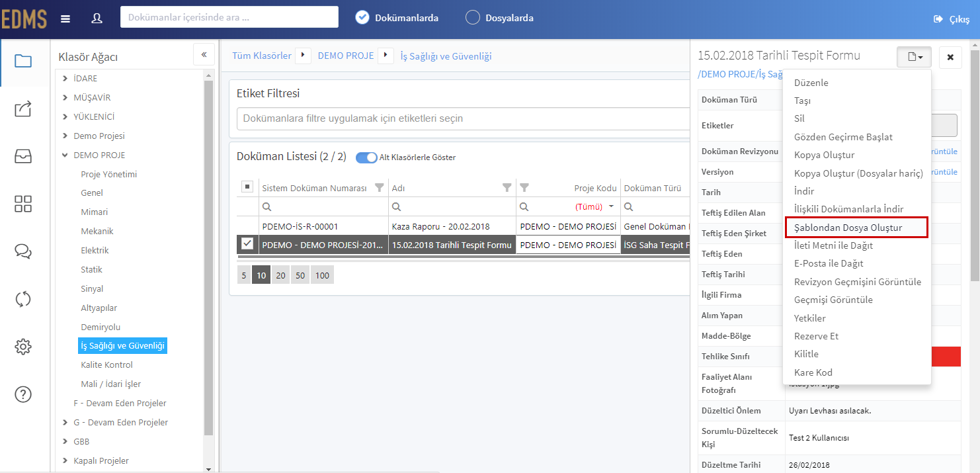Open the settings gear sidebar icon

point(23,347)
